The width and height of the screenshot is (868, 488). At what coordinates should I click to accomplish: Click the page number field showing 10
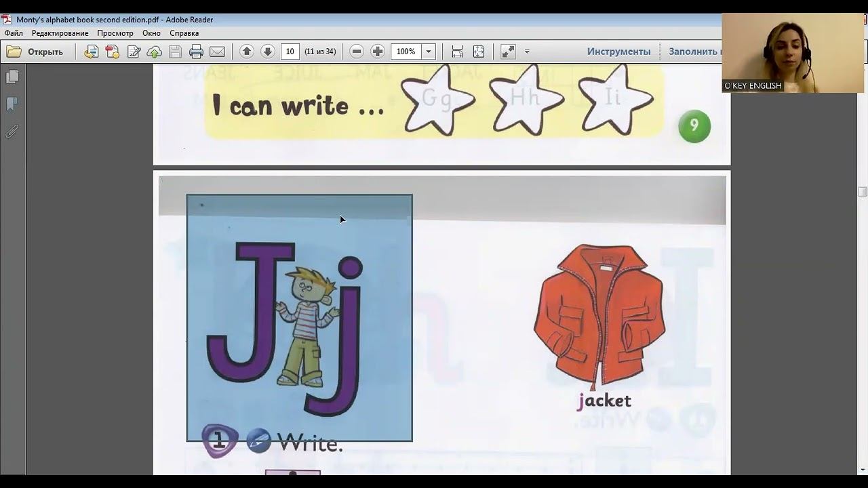(x=290, y=52)
